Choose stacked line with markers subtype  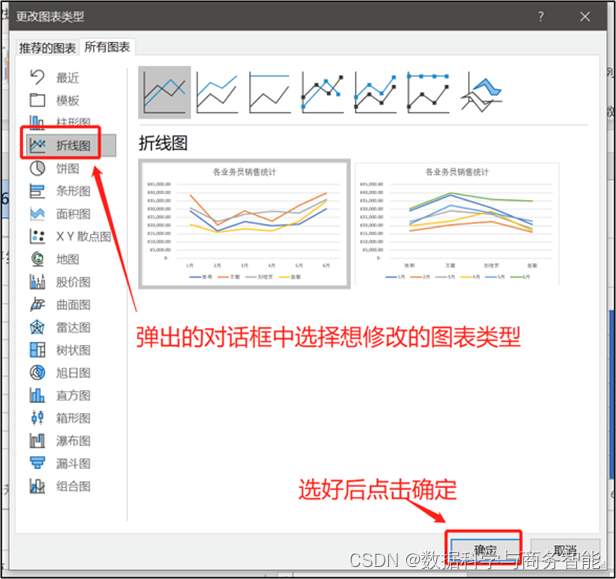pyautogui.click(x=375, y=92)
